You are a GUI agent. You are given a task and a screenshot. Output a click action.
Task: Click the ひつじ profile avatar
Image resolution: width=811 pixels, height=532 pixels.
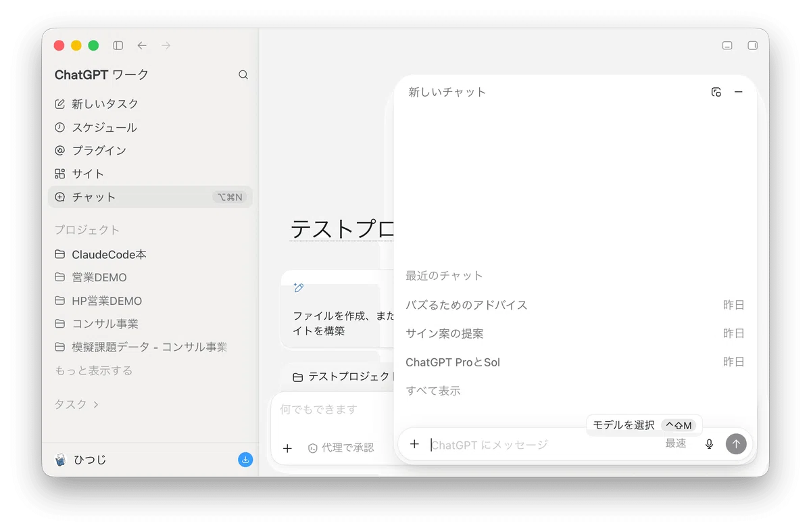pos(61,460)
